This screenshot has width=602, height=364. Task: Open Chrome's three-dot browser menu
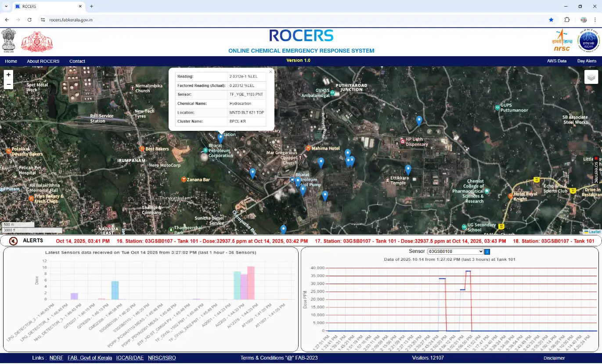(x=595, y=20)
